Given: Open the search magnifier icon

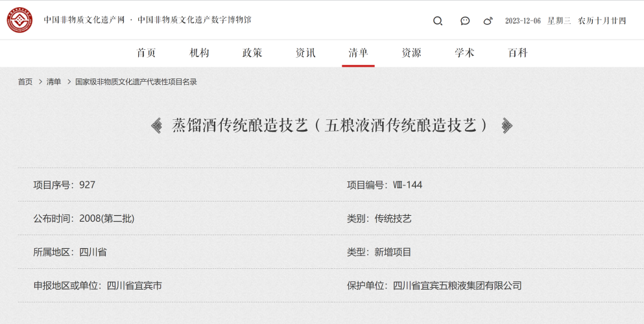Looking at the screenshot, I should pos(438,21).
